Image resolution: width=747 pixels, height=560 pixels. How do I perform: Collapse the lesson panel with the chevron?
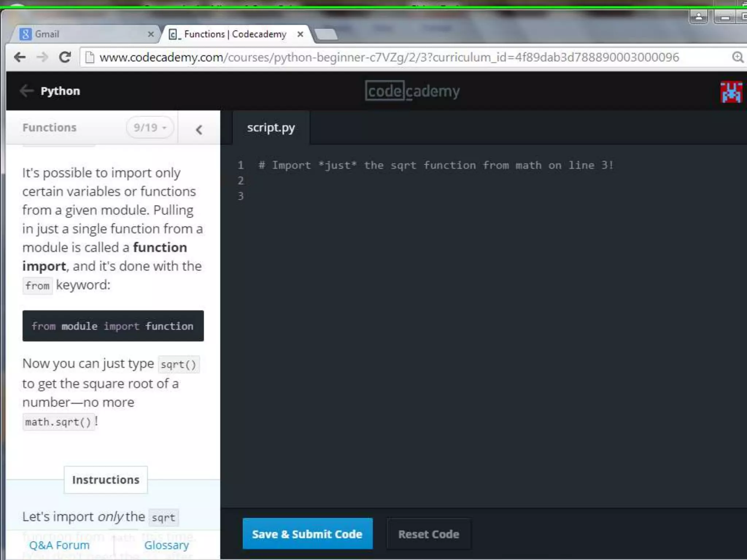click(x=199, y=129)
